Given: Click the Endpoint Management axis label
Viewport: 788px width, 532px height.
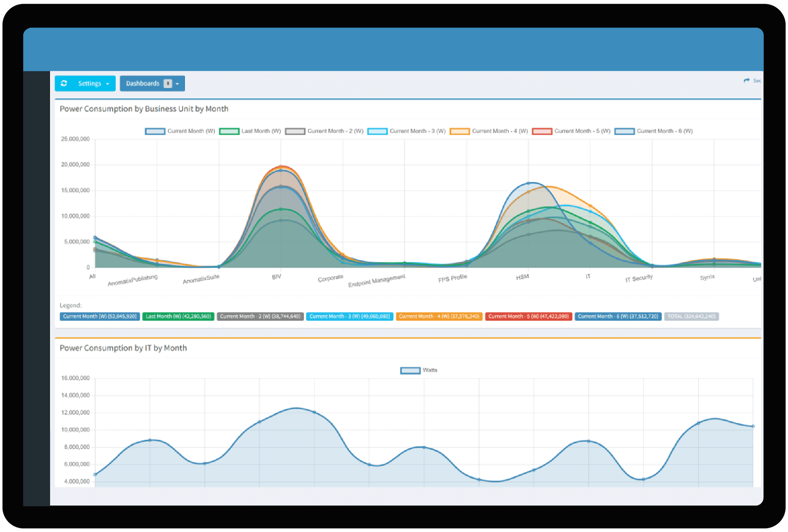Looking at the screenshot, I should click(x=377, y=280).
